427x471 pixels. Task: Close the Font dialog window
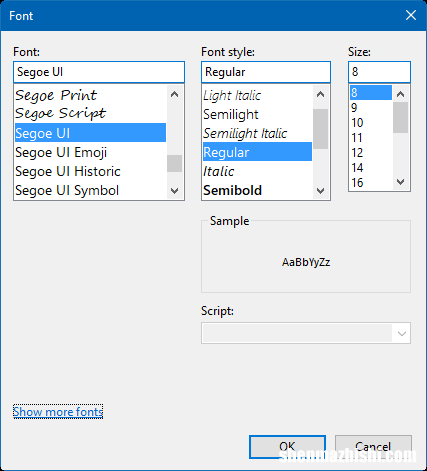(411, 15)
